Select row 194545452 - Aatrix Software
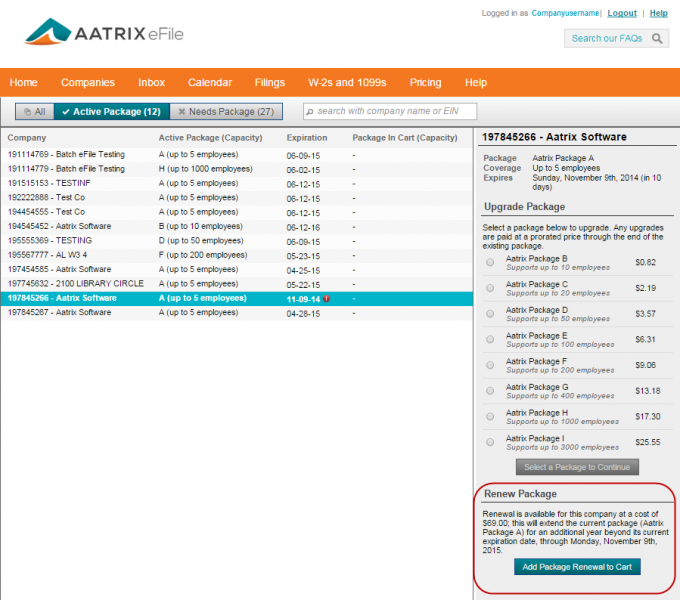Image resolution: width=680 pixels, height=600 pixels. point(237,226)
